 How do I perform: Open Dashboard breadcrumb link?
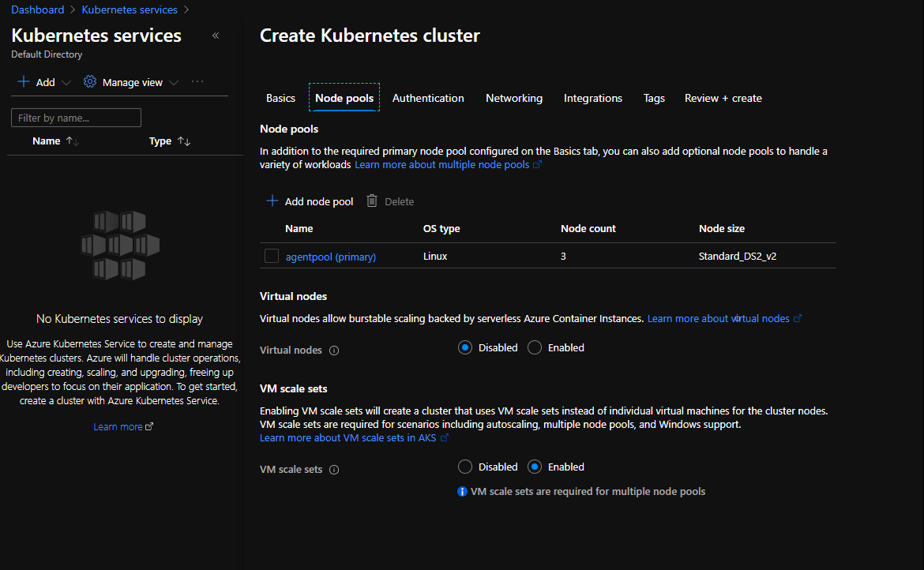pos(38,10)
